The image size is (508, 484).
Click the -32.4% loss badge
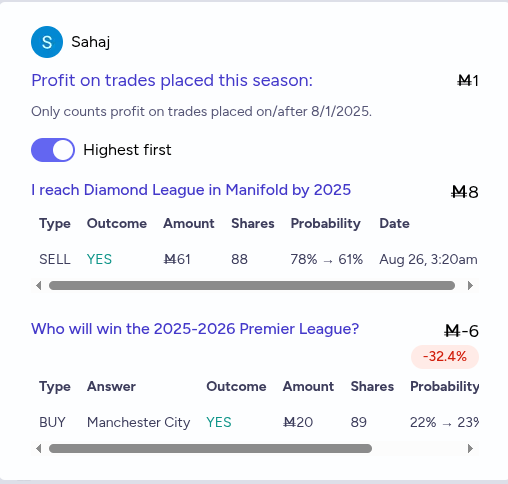[445, 357]
